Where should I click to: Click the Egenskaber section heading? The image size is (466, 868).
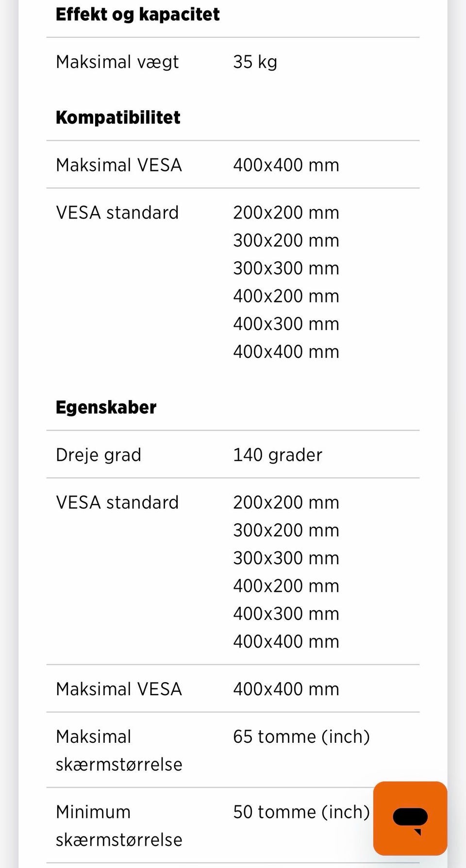[x=106, y=407]
